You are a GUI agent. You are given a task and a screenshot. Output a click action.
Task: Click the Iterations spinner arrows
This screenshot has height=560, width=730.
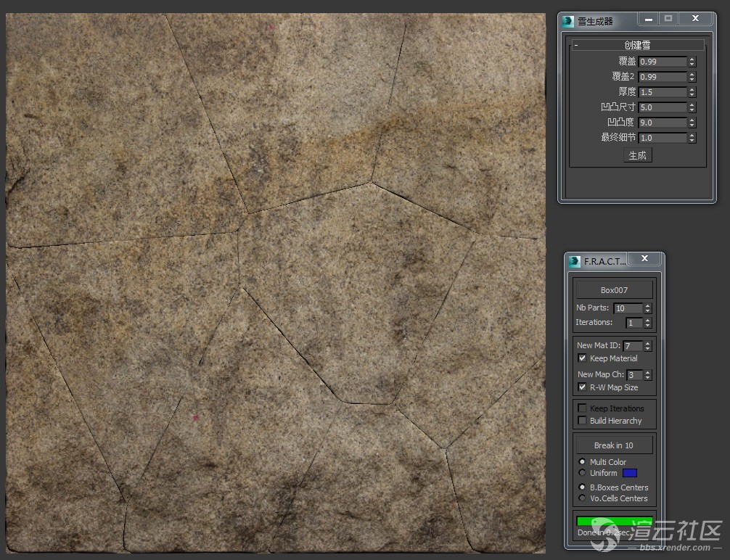click(647, 323)
